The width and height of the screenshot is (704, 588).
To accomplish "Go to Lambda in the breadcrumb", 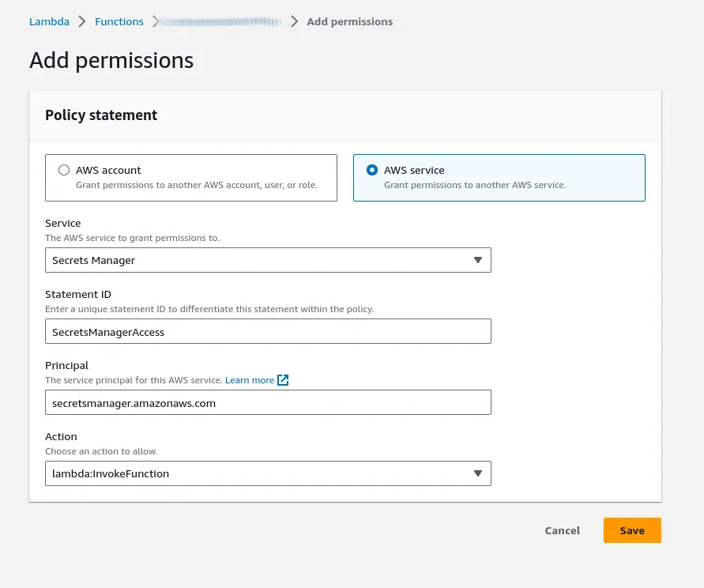I will [x=50, y=21].
